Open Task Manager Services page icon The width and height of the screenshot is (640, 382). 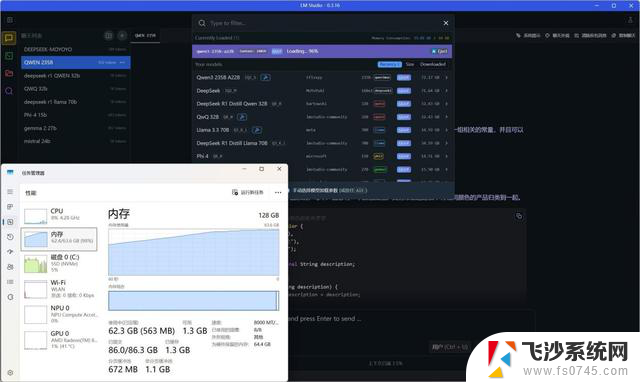pyautogui.click(x=10, y=297)
